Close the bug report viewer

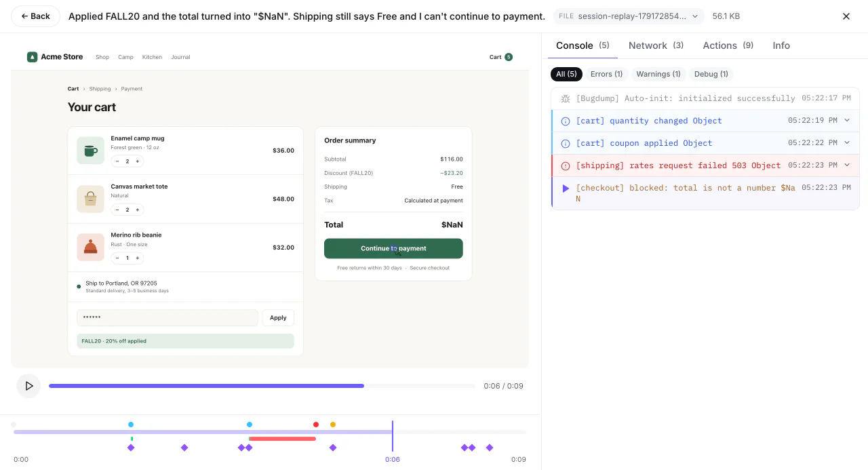point(846,16)
